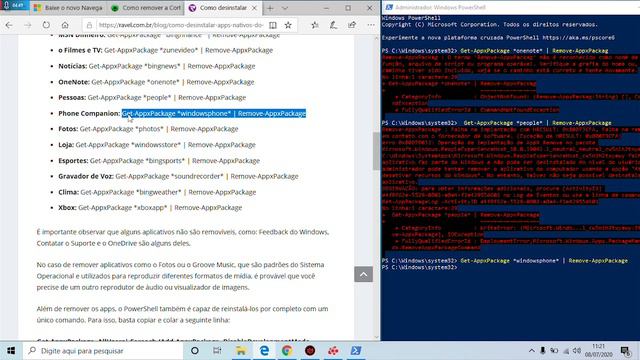Open Google Chrome from taskbar
This screenshot has height=360, width=640.
(x=287, y=351)
